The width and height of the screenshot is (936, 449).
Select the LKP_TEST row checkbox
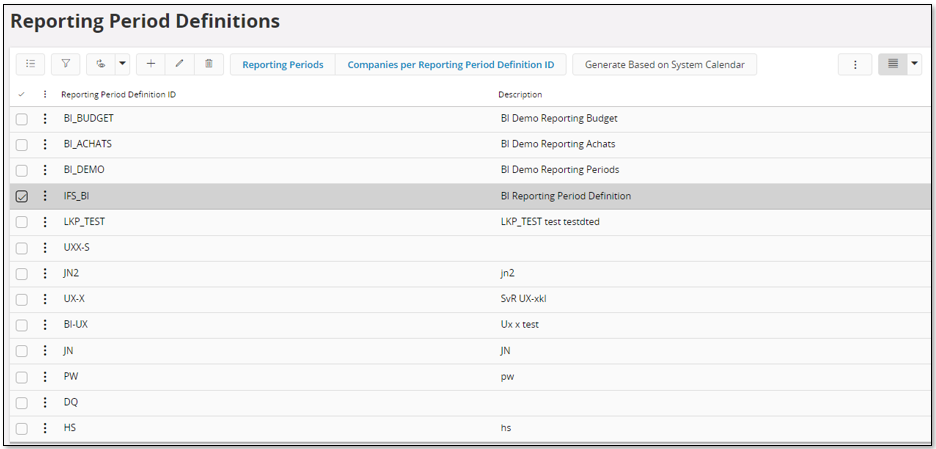[22, 222]
